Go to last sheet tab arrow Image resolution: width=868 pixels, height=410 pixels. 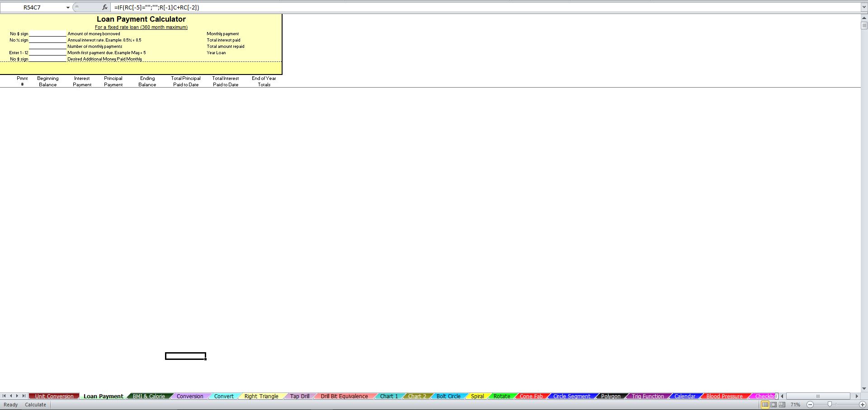point(24,396)
